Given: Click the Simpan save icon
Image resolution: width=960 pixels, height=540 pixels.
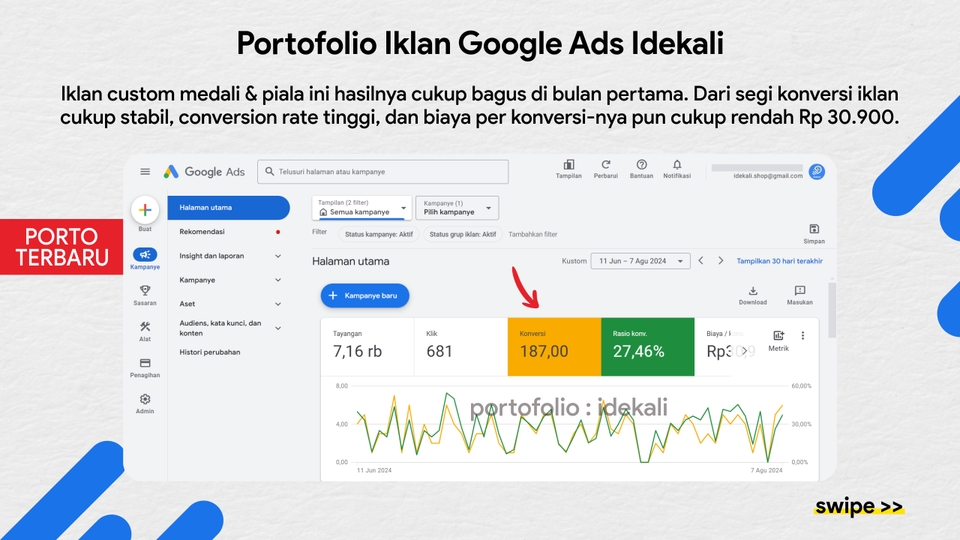Looking at the screenshot, I should (x=814, y=229).
